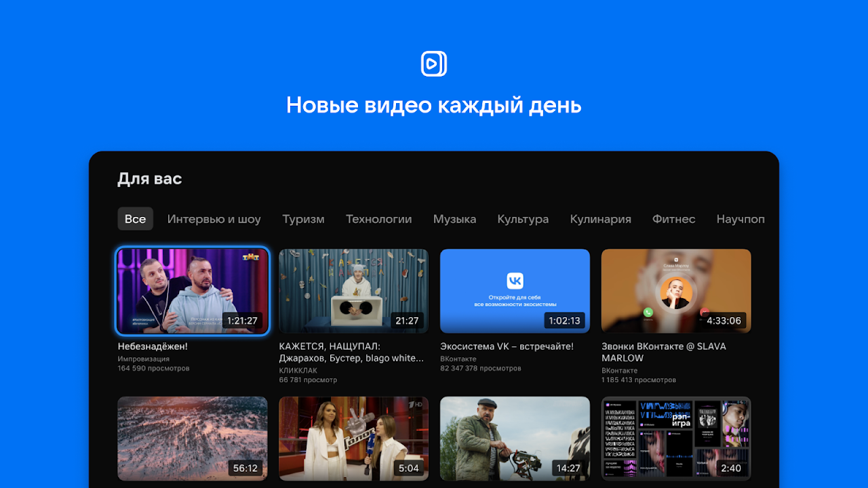The image size is (868, 488).
Task: Open the 'Технологии' category
Action: click(x=378, y=218)
